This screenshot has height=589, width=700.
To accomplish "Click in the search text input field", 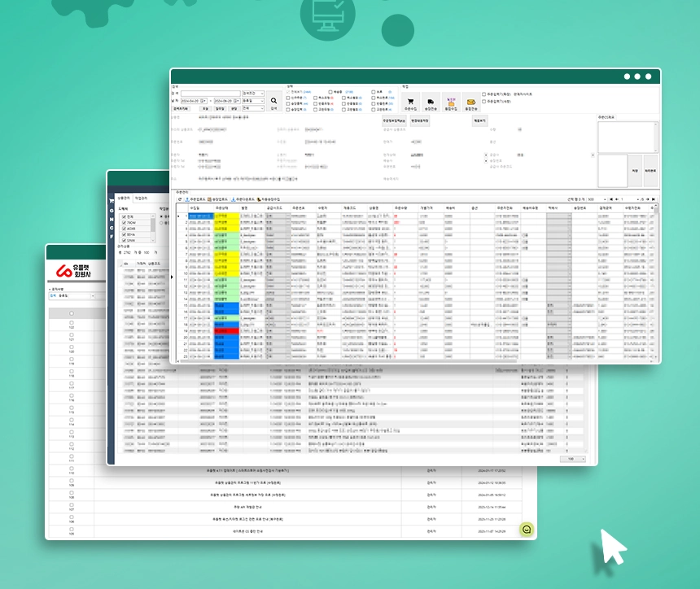I will [210, 94].
